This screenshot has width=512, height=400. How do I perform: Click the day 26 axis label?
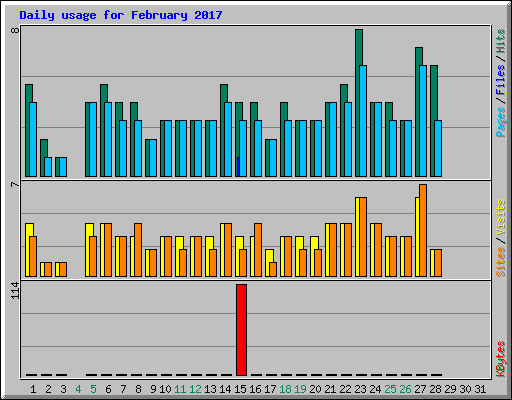tap(405, 389)
